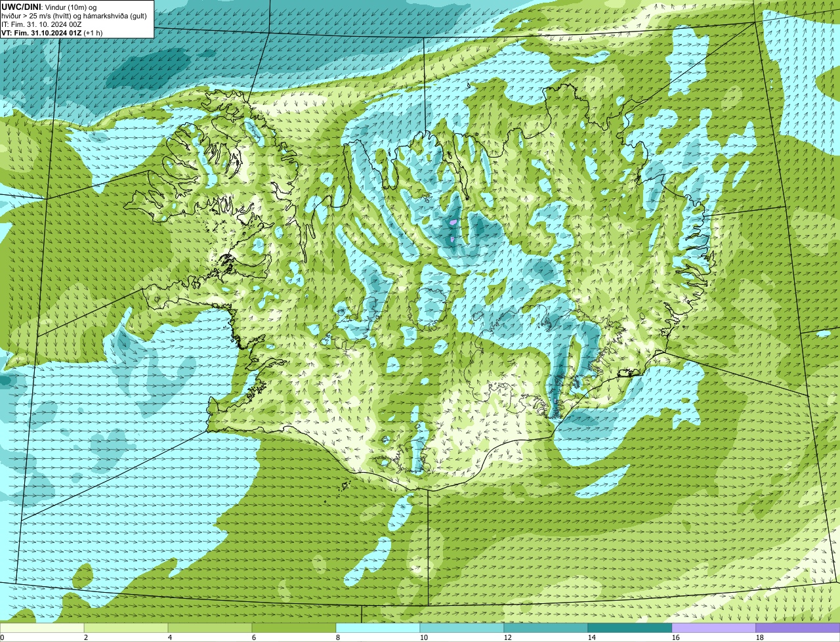The width and height of the screenshot is (840, 642).
Task: Click the '16' label on the color scale
Action: (676, 637)
